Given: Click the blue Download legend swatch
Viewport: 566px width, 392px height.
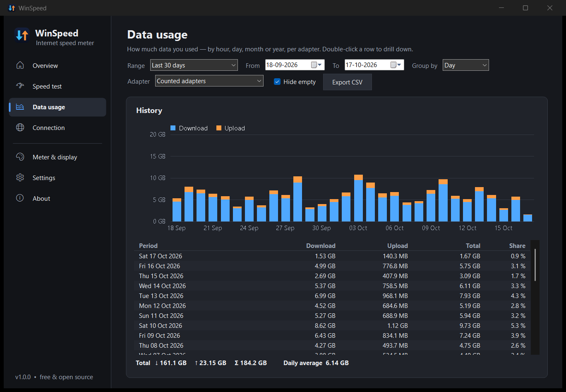Looking at the screenshot, I should [x=173, y=128].
